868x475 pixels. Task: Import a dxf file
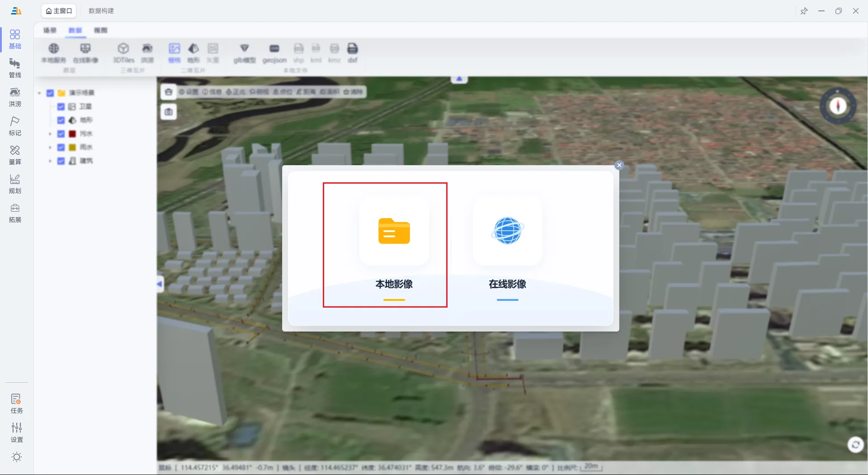tap(353, 53)
